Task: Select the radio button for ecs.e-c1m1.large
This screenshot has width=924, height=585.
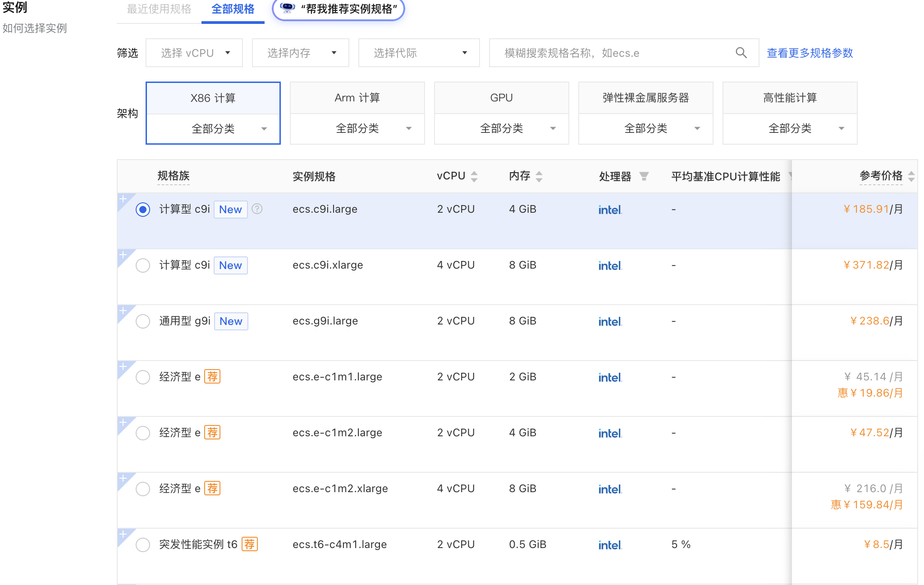Action: coord(143,377)
